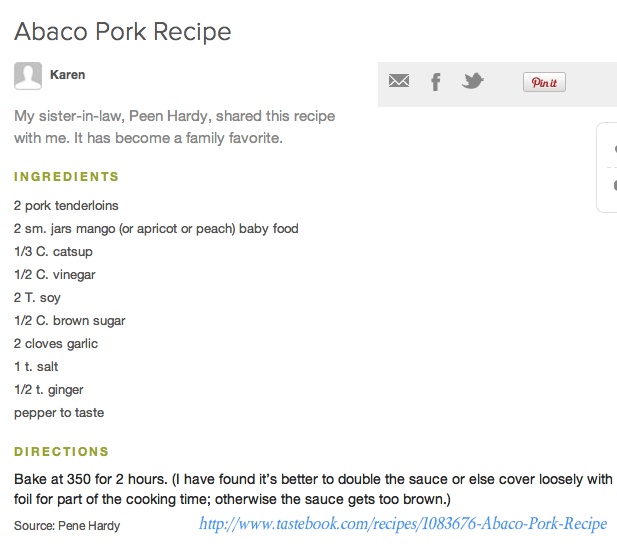Click the "1/3 C. catsup" ingredient line

coord(54,252)
